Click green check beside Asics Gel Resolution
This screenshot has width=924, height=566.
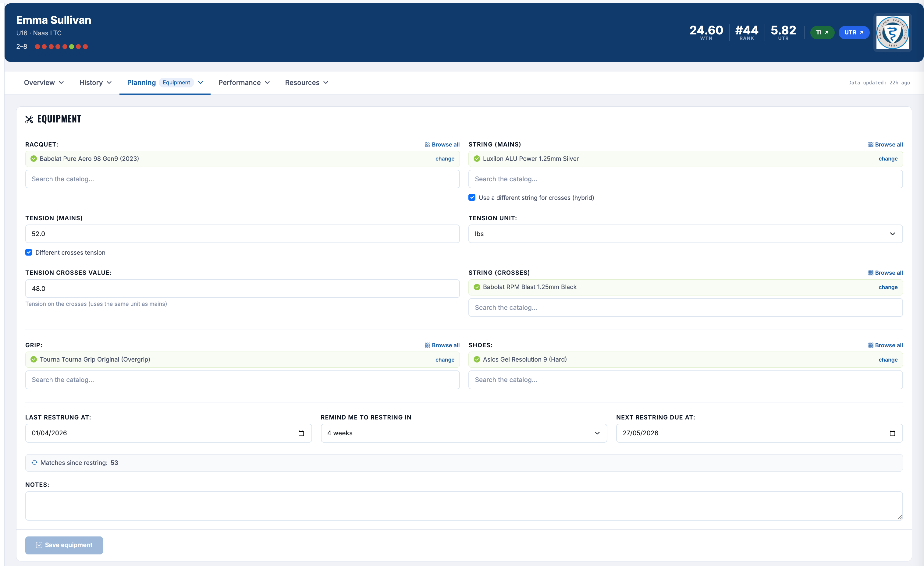pyautogui.click(x=477, y=359)
